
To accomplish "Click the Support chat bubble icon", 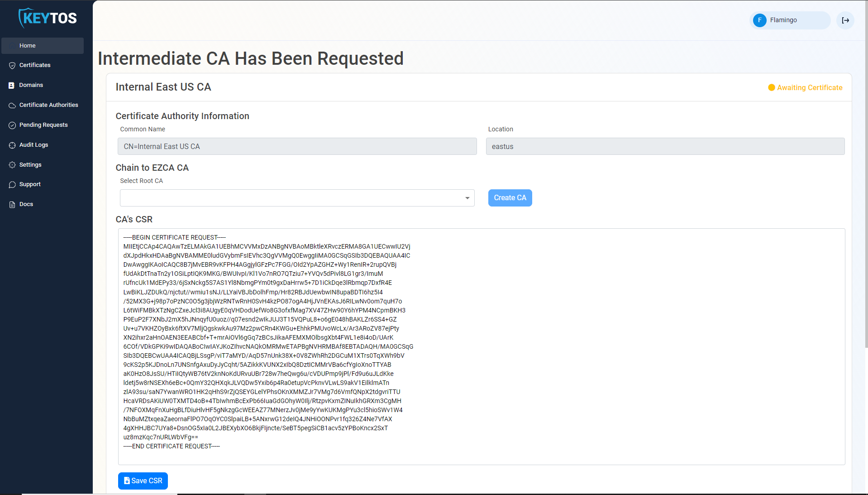I will coord(12,184).
